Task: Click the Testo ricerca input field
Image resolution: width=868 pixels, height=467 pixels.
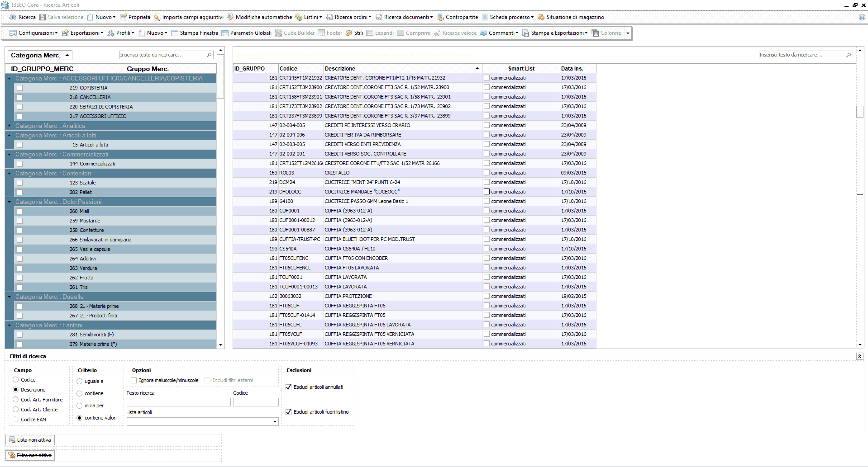Action: pos(178,402)
